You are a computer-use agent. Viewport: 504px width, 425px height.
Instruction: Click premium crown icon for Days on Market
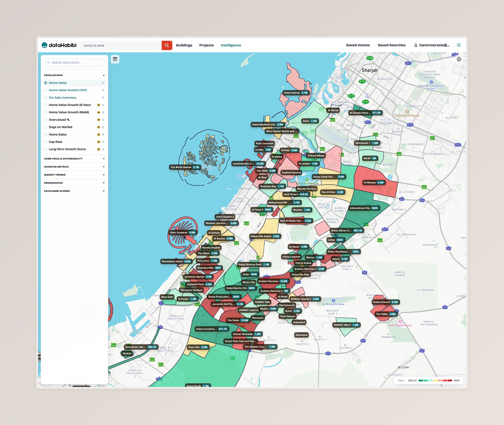pos(98,127)
